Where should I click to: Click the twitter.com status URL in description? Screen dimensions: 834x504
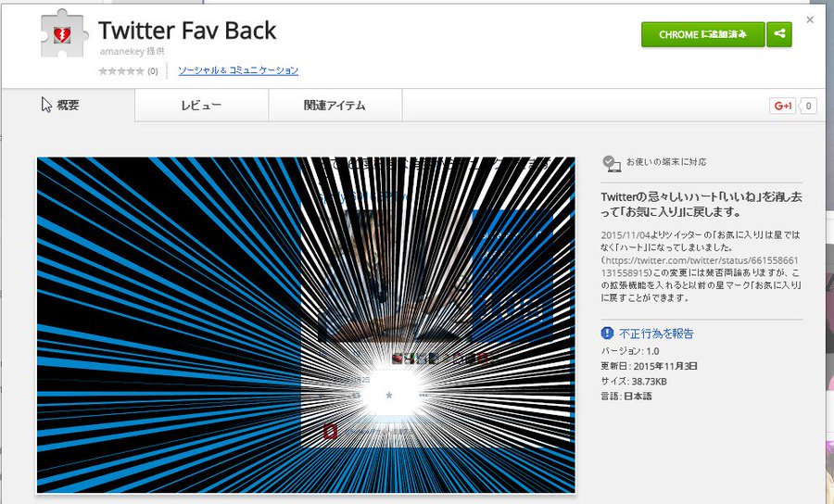(x=700, y=266)
